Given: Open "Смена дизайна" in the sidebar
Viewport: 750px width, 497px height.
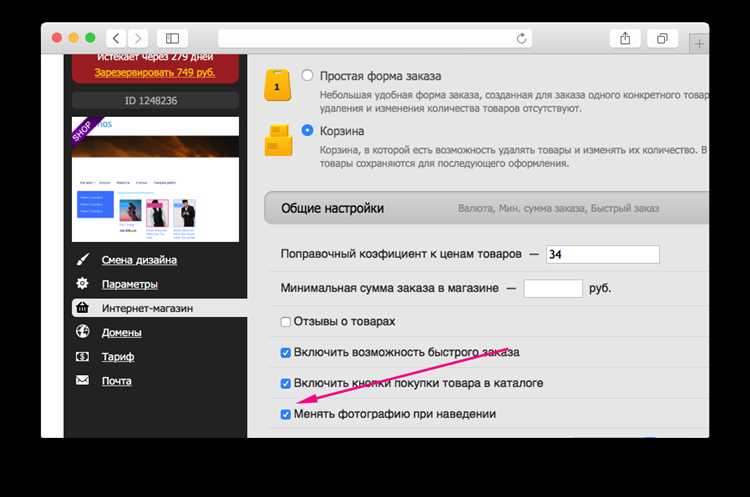Looking at the screenshot, I should point(139,260).
